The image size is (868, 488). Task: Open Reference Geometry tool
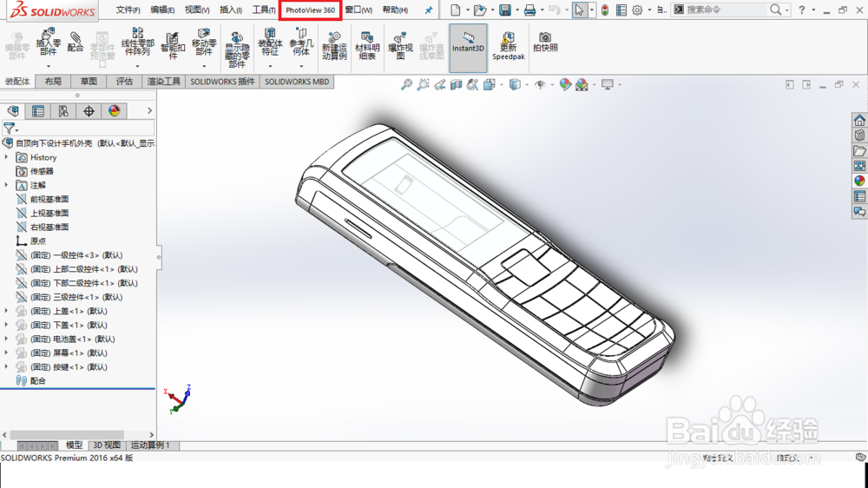(301, 43)
